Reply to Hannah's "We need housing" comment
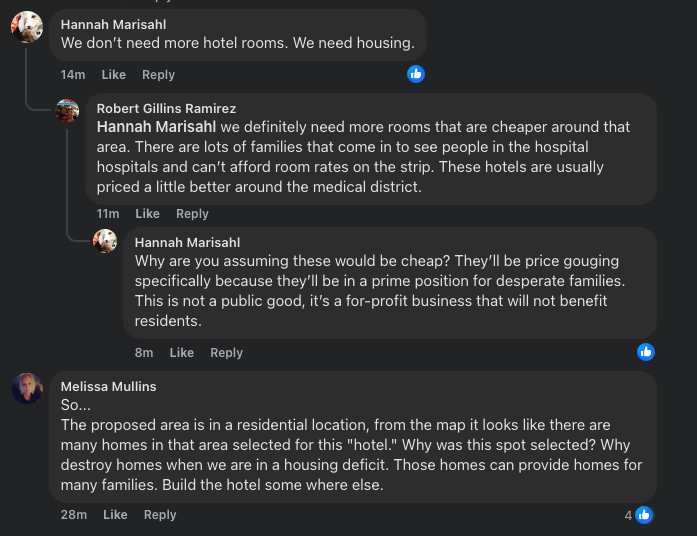 [x=158, y=75]
